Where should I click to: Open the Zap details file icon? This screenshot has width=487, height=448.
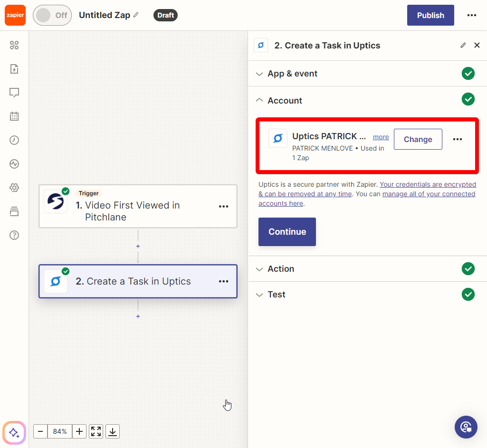[14, 69]
